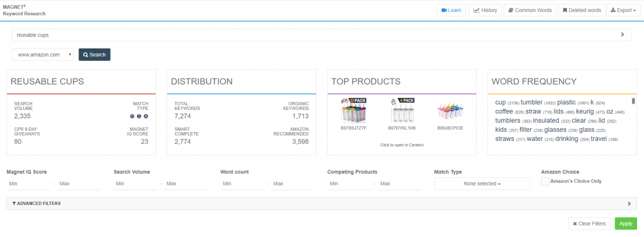Click the 'Click to open in Cerebro' text

point(402,145)
